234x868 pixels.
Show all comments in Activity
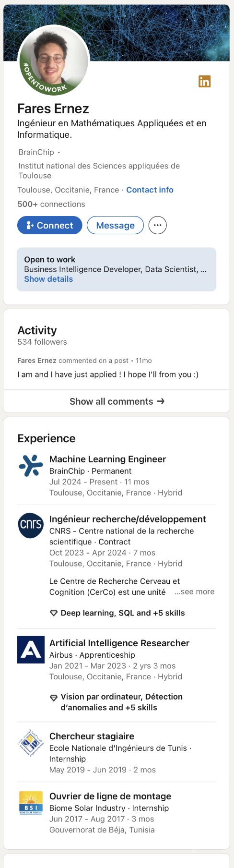pyautogui.click(x=117, y=401)
